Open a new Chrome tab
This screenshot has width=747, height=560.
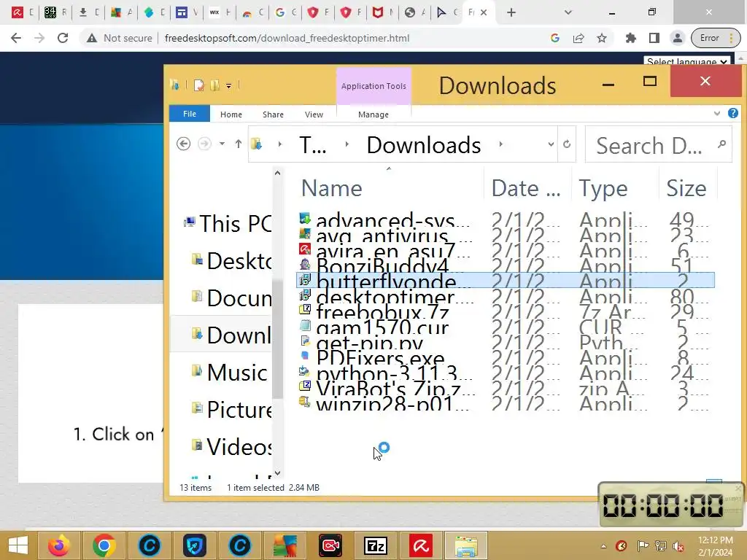(511, 12)
